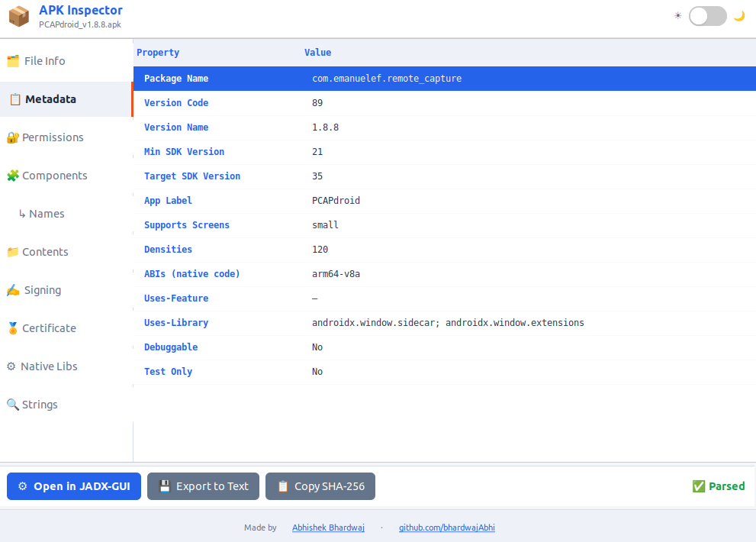Click the Certificate medal icon

pyautogui.click(x=12, y=328)
